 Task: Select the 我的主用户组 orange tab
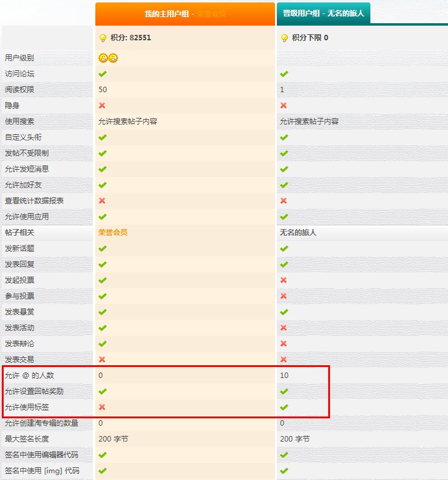coord(185,13)
